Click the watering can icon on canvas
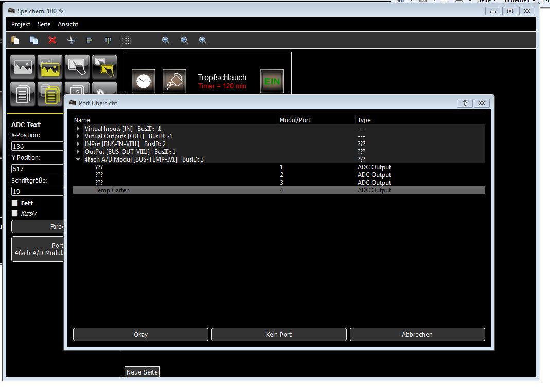 174,81
